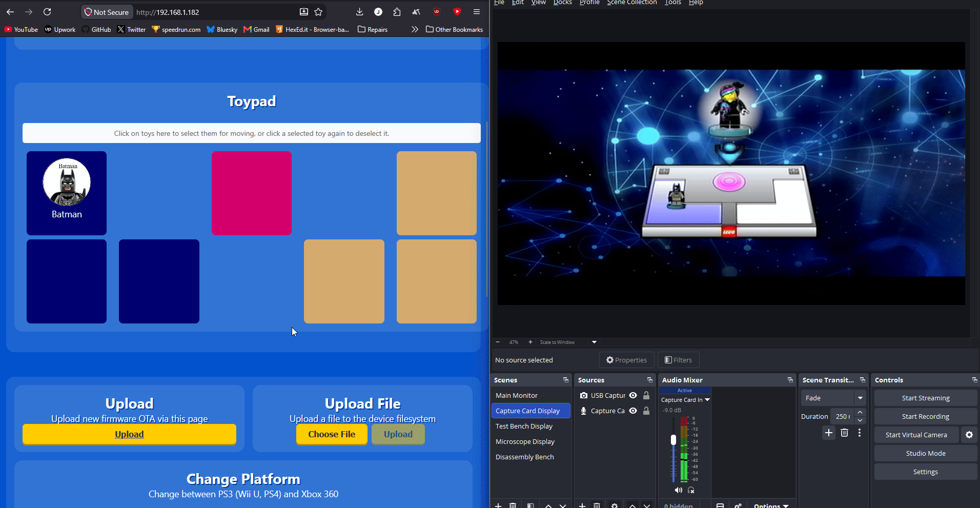Delete the scene transition with trash icon
This screenshot has height=508, width=980.
click(845, 433)
